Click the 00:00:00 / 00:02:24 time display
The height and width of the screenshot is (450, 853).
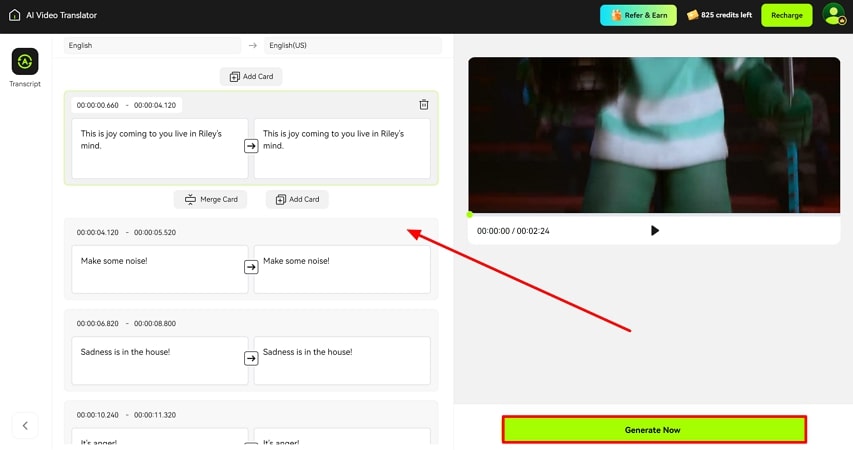513,231
